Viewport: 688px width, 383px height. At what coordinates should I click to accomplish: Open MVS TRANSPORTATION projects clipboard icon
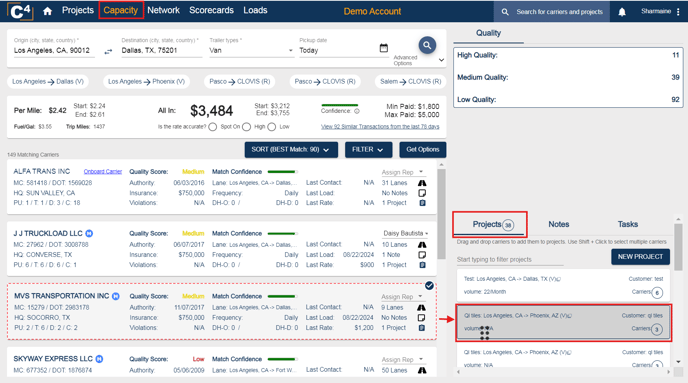(x=422, y=328)
